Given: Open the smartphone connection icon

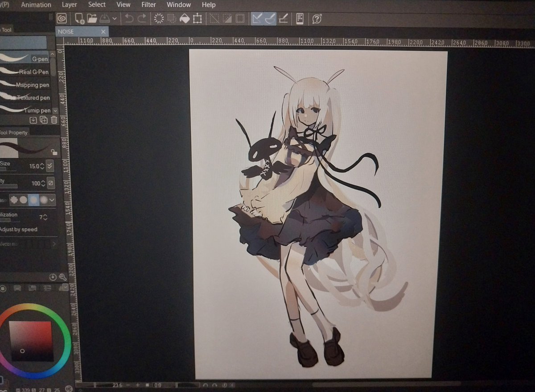Looking at the screenshot, I should coord(300,18).
